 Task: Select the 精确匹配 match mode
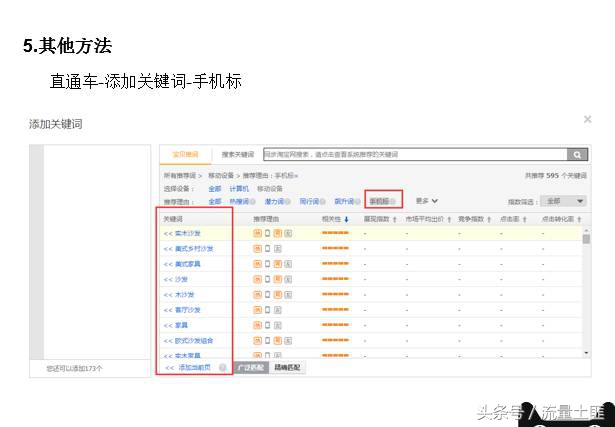287,368
